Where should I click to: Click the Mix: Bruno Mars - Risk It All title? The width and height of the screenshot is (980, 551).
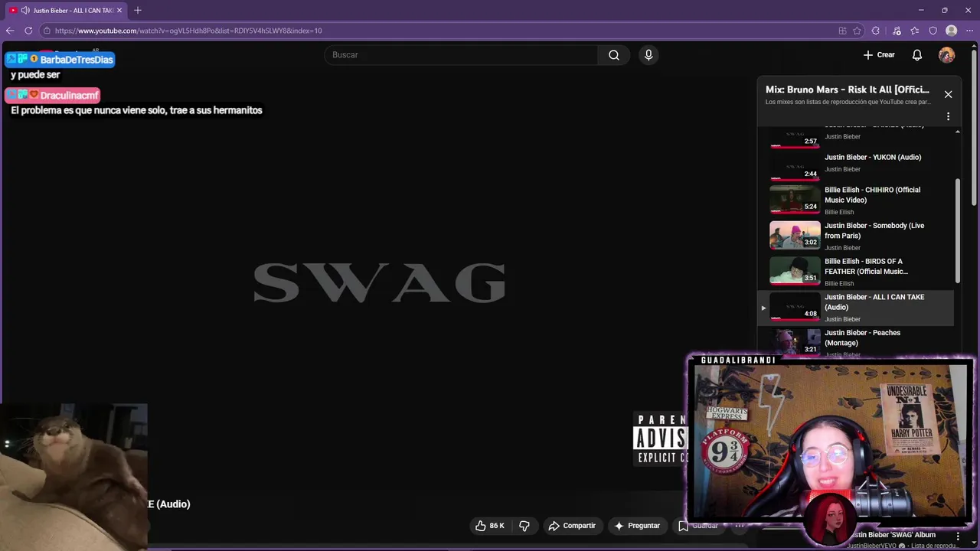pos(848,90)
